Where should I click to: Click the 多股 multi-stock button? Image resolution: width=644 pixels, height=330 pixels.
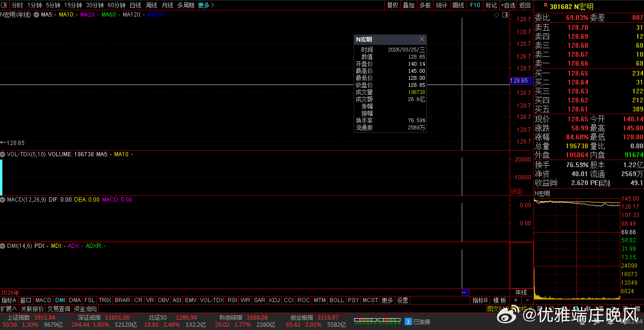click(x=425, y=5)
